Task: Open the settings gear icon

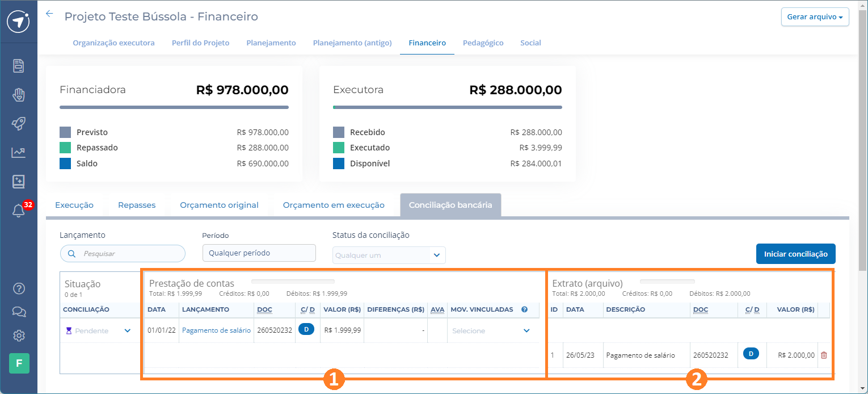Action: [x=19, y=336]
